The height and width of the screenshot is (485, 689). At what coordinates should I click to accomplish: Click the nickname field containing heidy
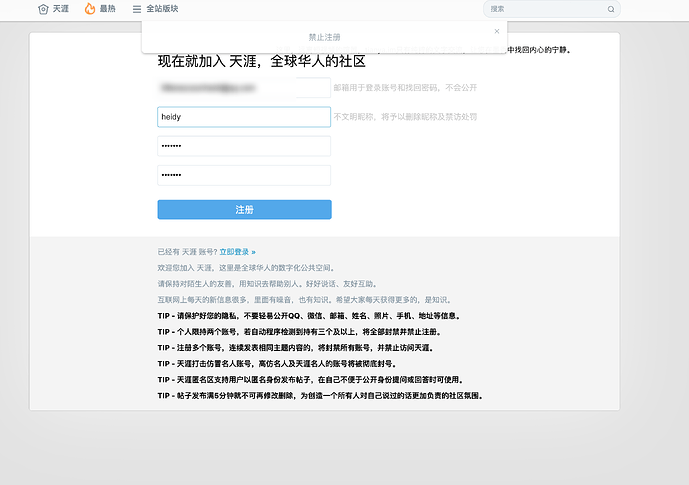[x=244, y=117]
